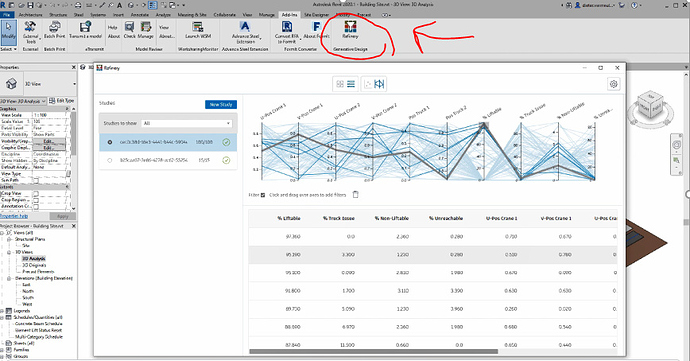Toggle the Crop View checkbox
690x361 pixels.
(x=36, y=193)
